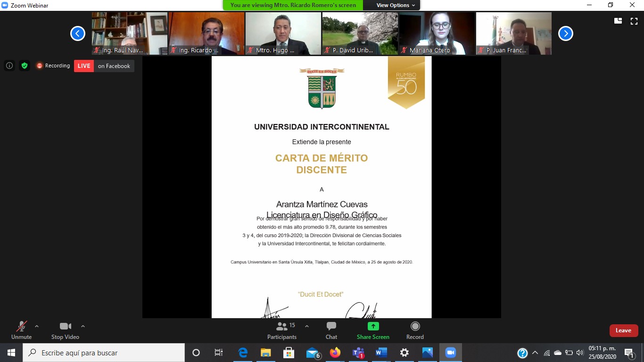
Task: Select P. David Urib... video thumbnail
Action: [360, 33]
